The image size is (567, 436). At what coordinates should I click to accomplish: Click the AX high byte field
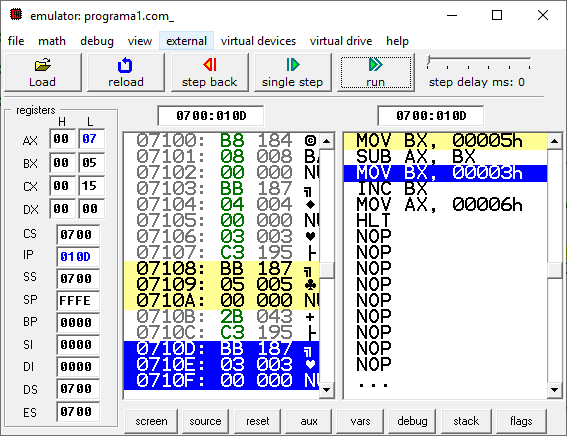click(62, 139)
